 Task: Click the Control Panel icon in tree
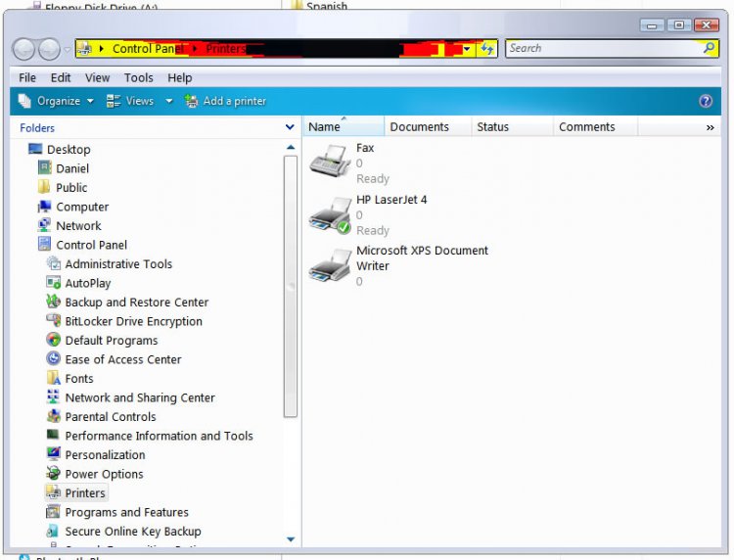(x=44, y=244)
